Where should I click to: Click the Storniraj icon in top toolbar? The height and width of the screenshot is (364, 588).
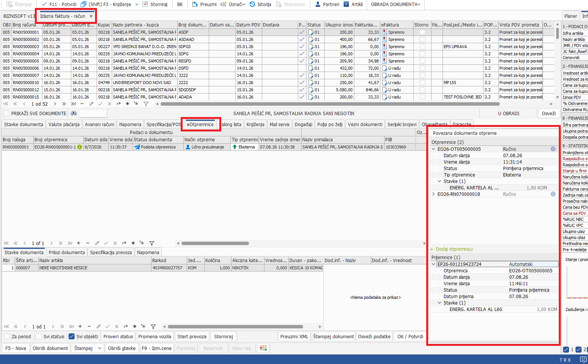pyautogui.click(x=145, y=4)
